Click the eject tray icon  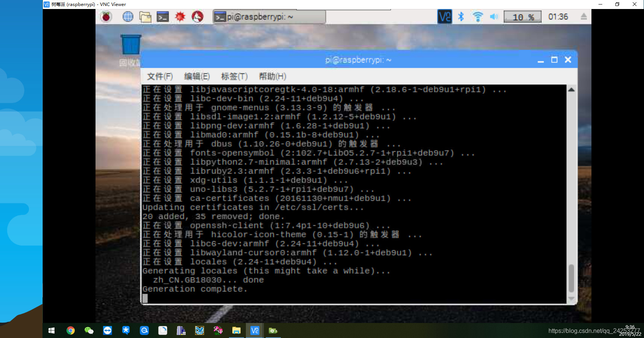pos(583,17)
